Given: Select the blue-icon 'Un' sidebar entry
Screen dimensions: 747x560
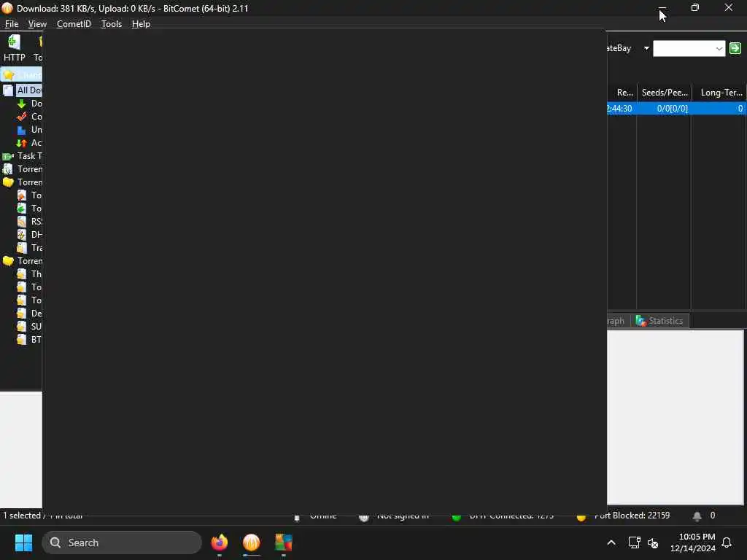Looking at the screenshot, I should pos(29,130).
